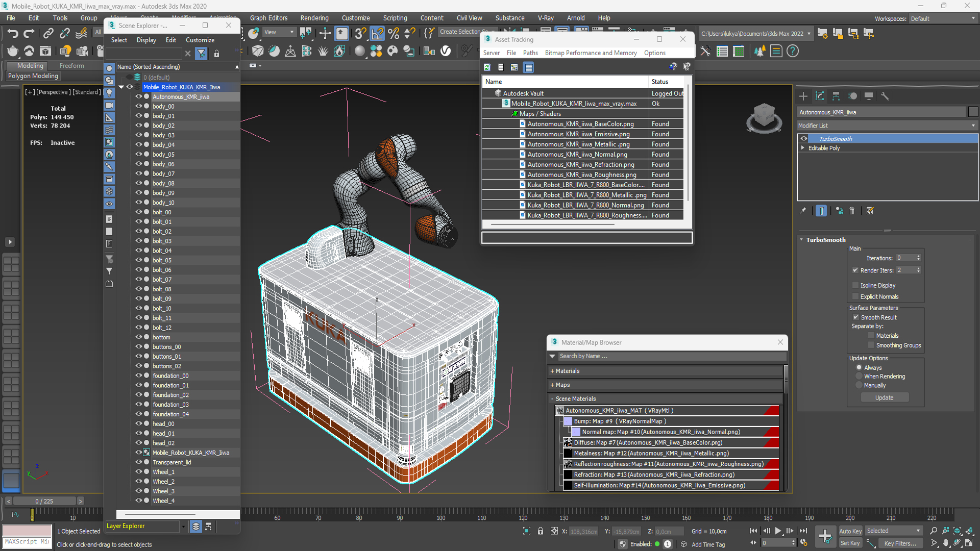Switch Asset Tracking to table view icon
The image size is (980, 551).
529,67
